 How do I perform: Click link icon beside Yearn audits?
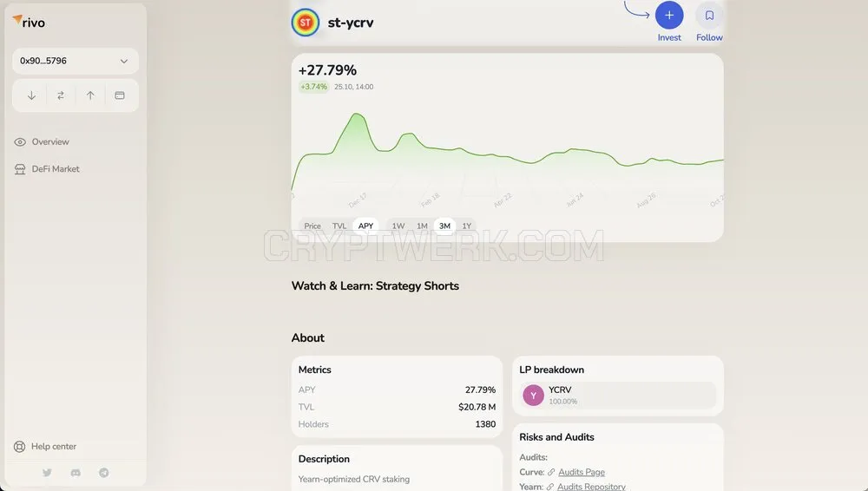(549, 488)
